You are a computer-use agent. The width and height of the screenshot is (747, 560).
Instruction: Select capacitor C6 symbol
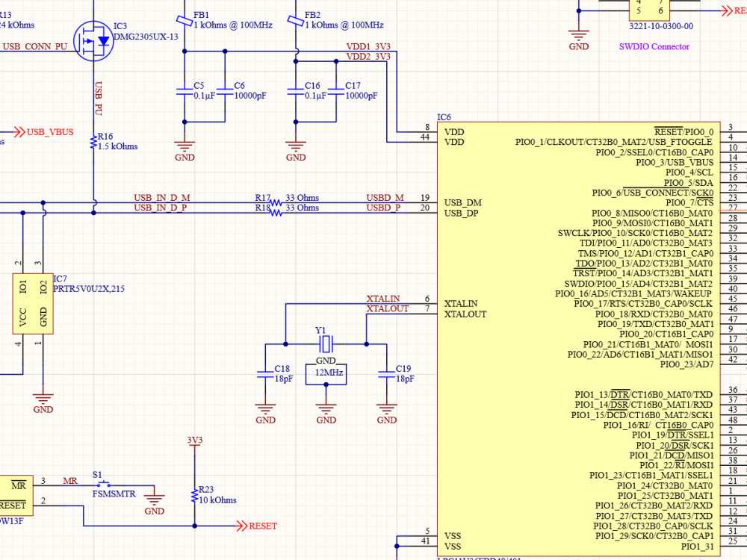coord(225,91)
